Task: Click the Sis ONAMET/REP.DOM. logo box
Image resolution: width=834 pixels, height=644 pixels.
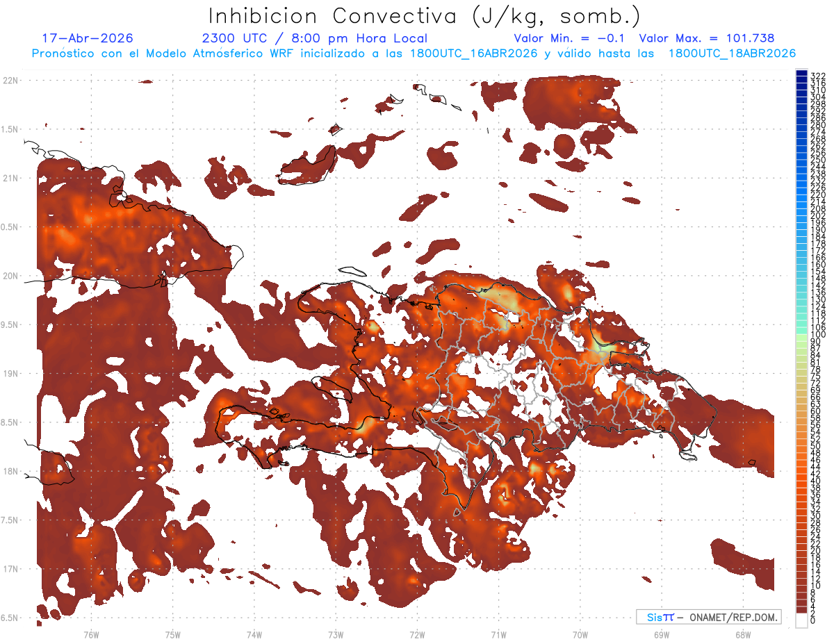Action: (x=708, y=617)
